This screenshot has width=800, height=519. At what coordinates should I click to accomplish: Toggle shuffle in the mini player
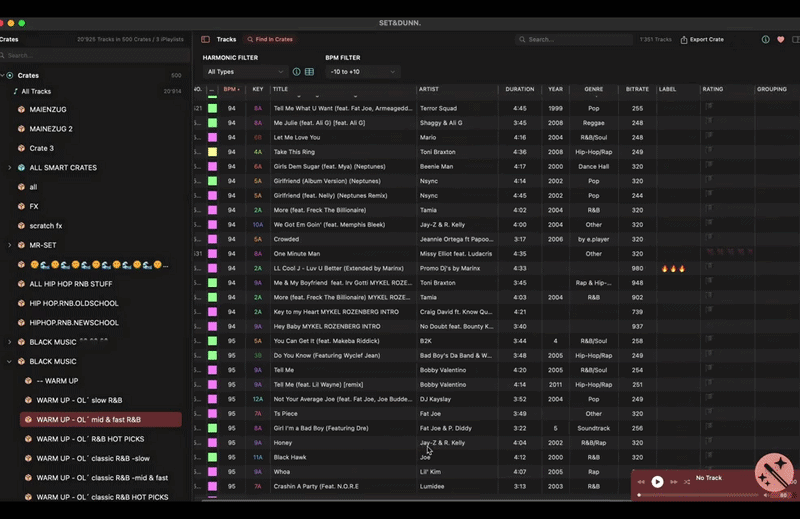tap(687, 482)
